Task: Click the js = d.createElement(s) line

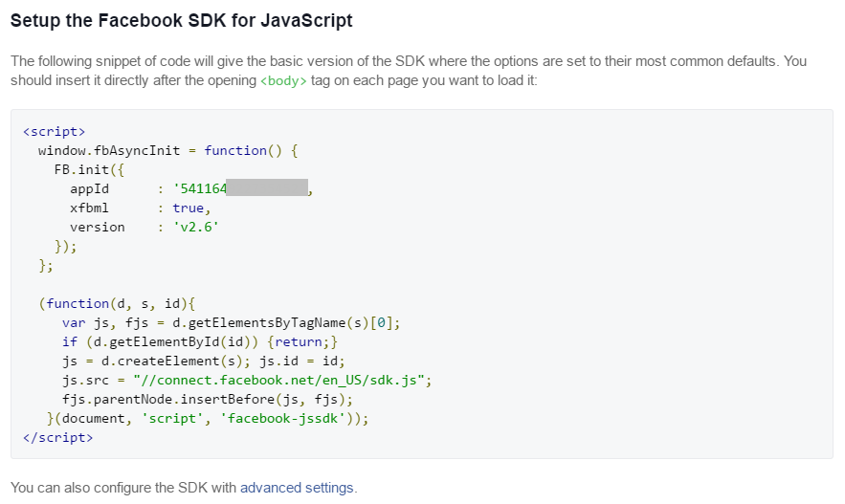Action: 203,362
